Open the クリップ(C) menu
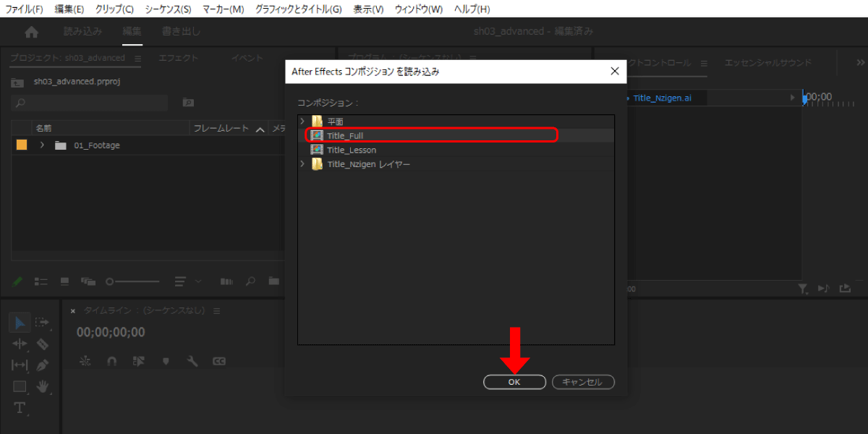The width and height of the screenshot is (868, 434). [114, 9]
